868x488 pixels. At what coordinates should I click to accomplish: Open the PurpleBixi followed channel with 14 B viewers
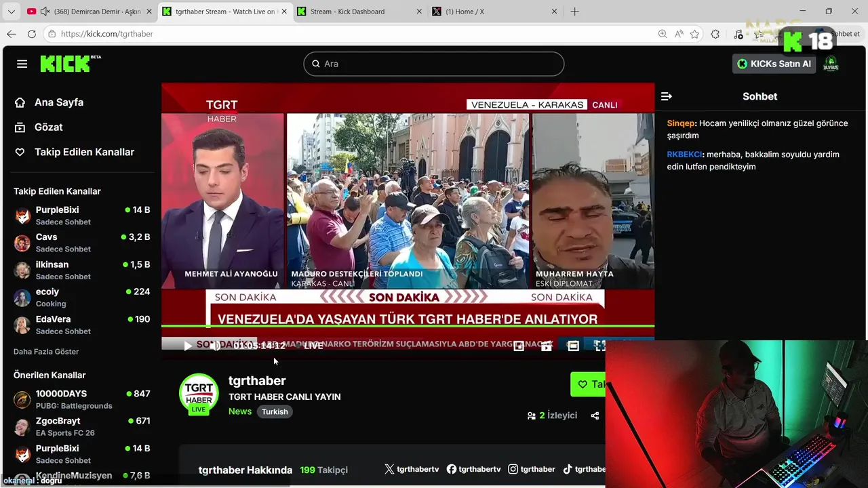(81, 216)
